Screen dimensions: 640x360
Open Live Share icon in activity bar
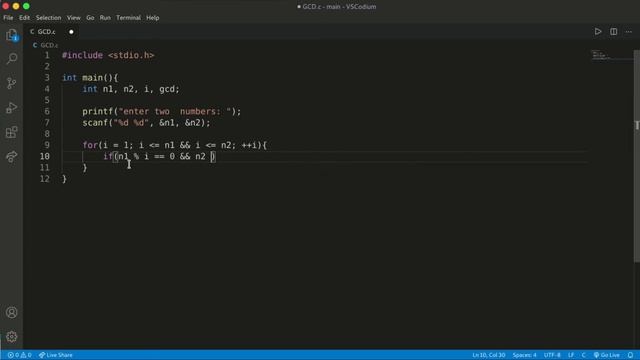pos(11,156)
